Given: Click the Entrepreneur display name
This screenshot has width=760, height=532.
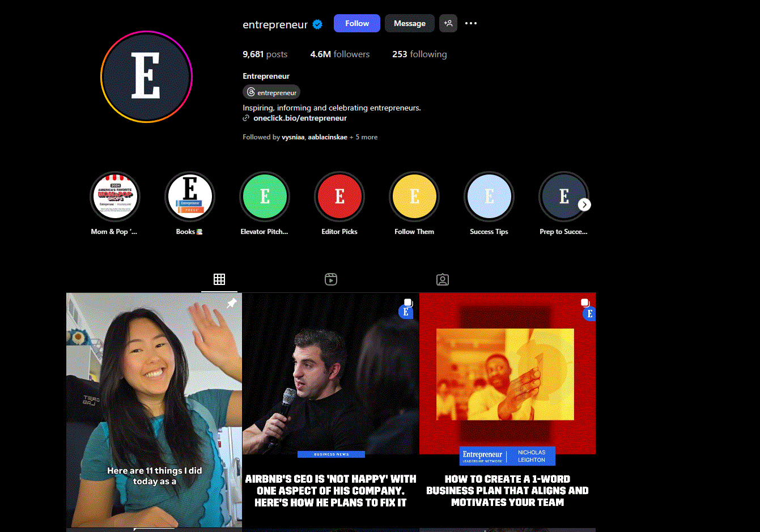Looking at the screenshot, I should click(x=266, y=76).
